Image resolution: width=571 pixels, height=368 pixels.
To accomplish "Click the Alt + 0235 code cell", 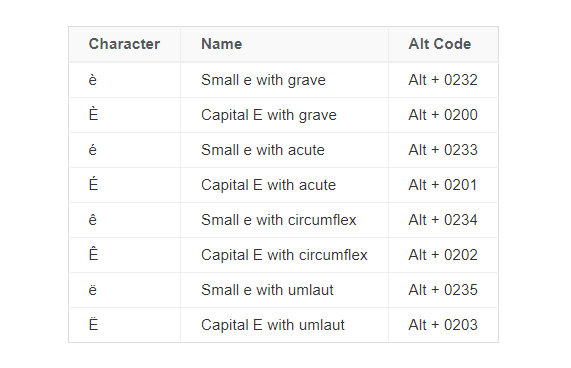I will click(443, 290).
